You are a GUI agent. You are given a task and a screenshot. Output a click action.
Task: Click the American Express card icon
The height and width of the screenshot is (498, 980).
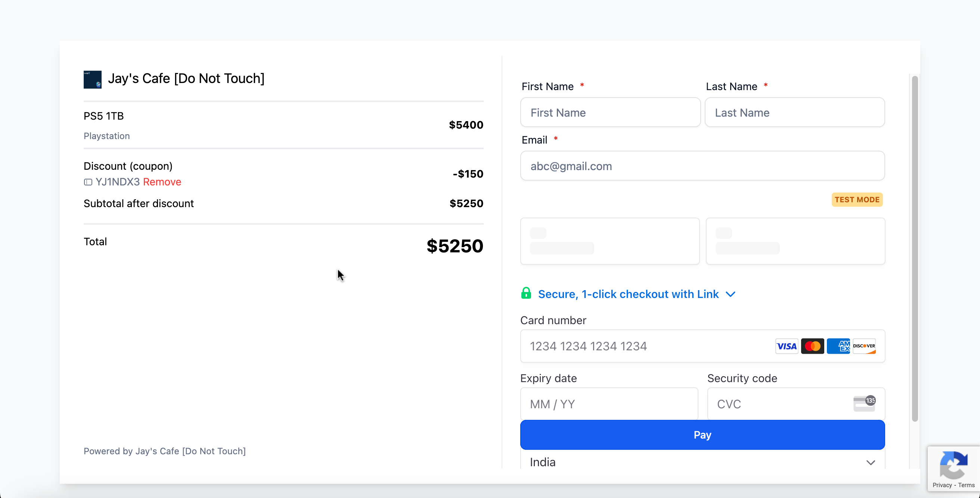coord(838,346)
